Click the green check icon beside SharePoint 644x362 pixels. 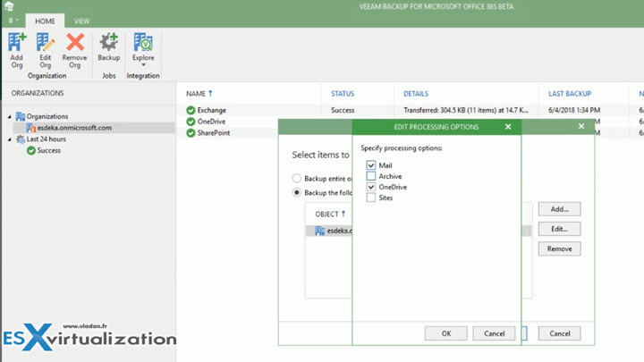click(191, 133)
